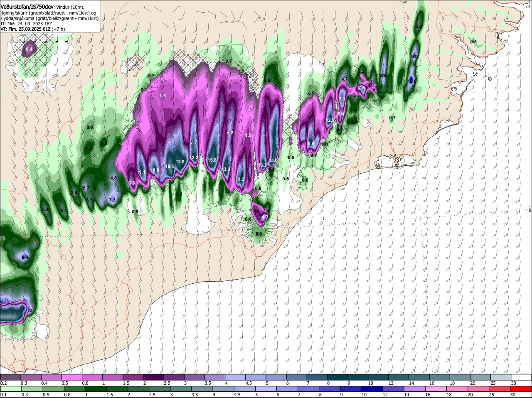
Task: Click the 1.9 value label
Action: (x=249, y=135)
